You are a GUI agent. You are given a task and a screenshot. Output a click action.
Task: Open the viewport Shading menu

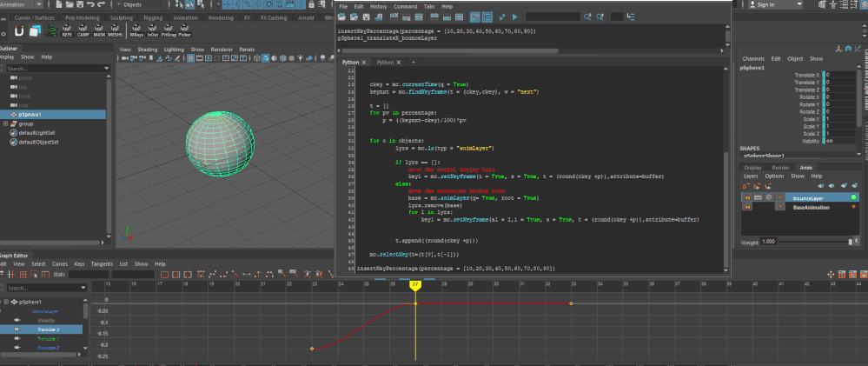pyautogui.click(x=147, y=50)
